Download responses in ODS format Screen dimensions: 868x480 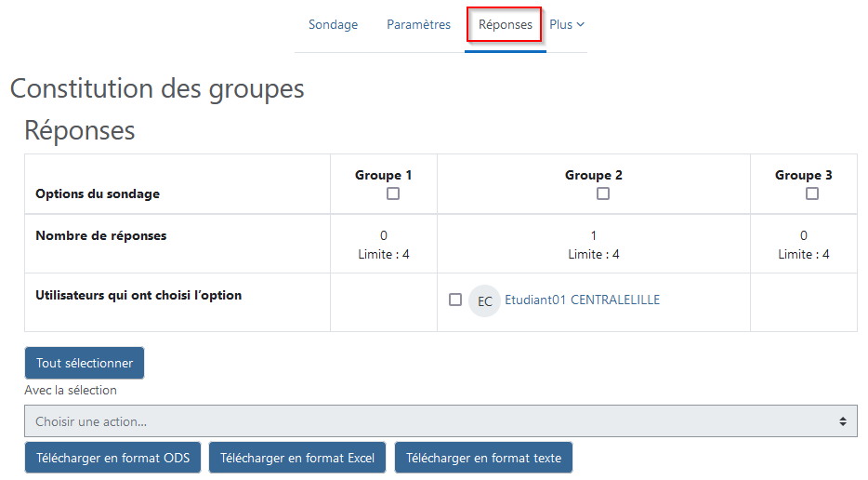click(x=113, y=458)
